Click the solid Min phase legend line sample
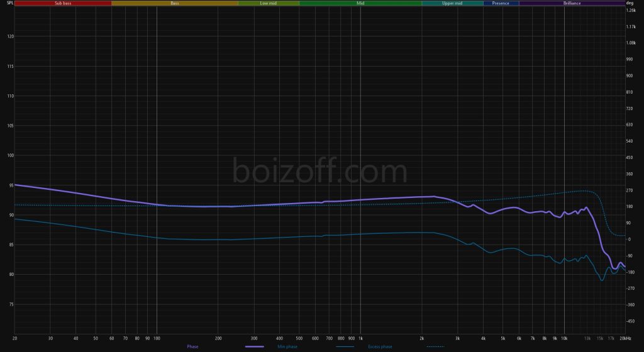Viewport: 644px width, 352px height. [345, 347]
